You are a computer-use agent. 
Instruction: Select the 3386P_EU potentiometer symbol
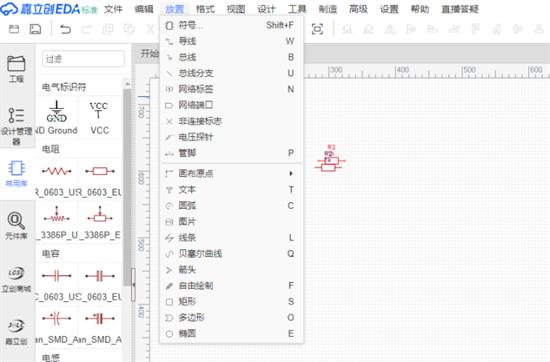point(100,223)
